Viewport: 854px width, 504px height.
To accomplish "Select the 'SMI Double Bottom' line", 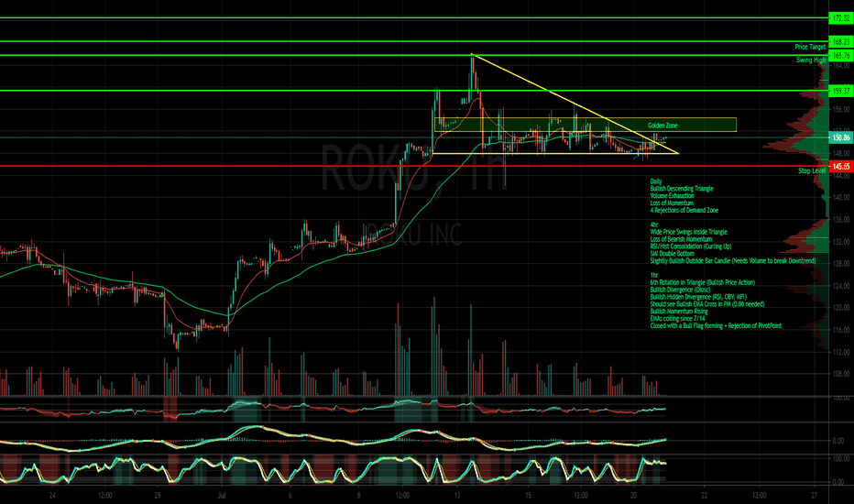I will click(x=672, y=253).
